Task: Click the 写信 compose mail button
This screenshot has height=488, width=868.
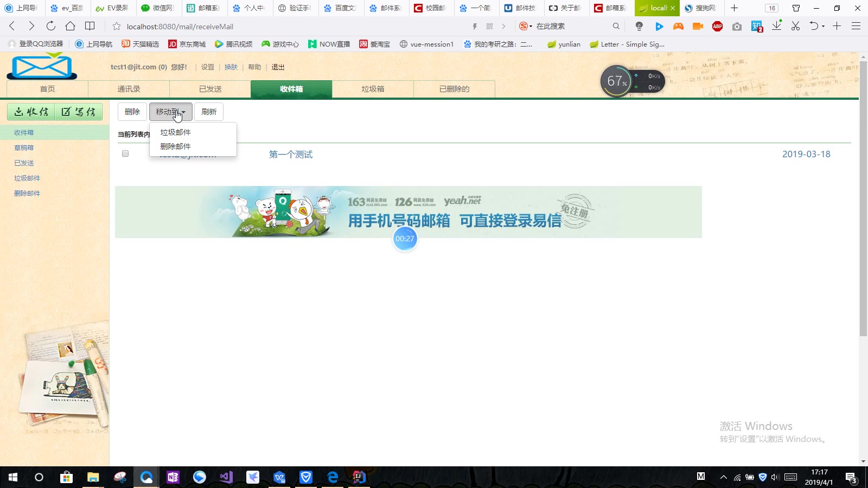Action: point(79,112)
